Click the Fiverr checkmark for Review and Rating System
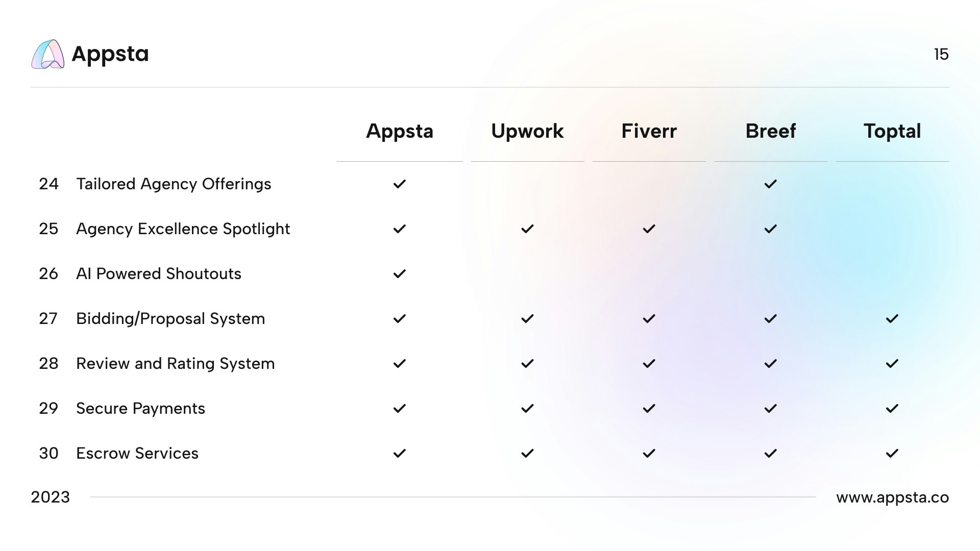980x551 pixels. pos(649,363)
